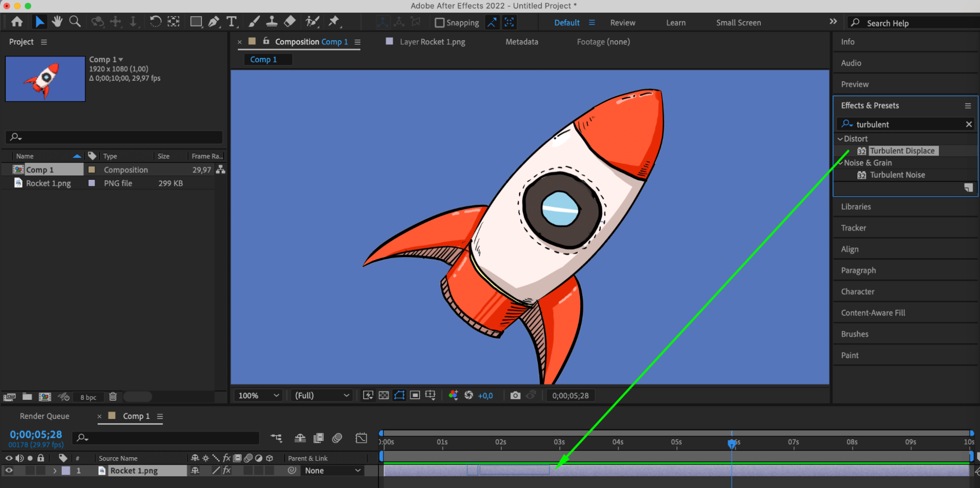Choose the Pen tool
980x488 pixels.
[214, 22]
